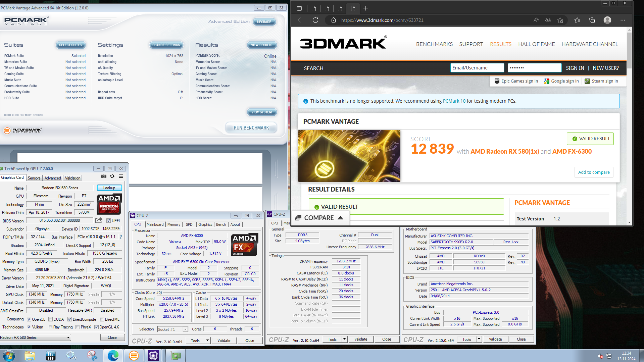Click Validate in the Graphics Interface CPU-Z window
The image size is (644, 362).
point(495,339)
